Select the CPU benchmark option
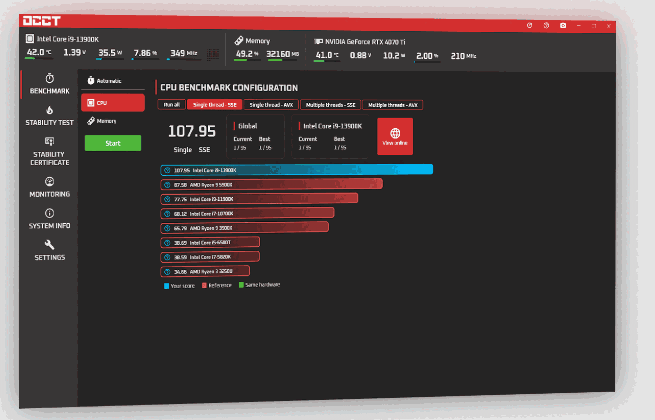655x420 pixels. (113, 103)
